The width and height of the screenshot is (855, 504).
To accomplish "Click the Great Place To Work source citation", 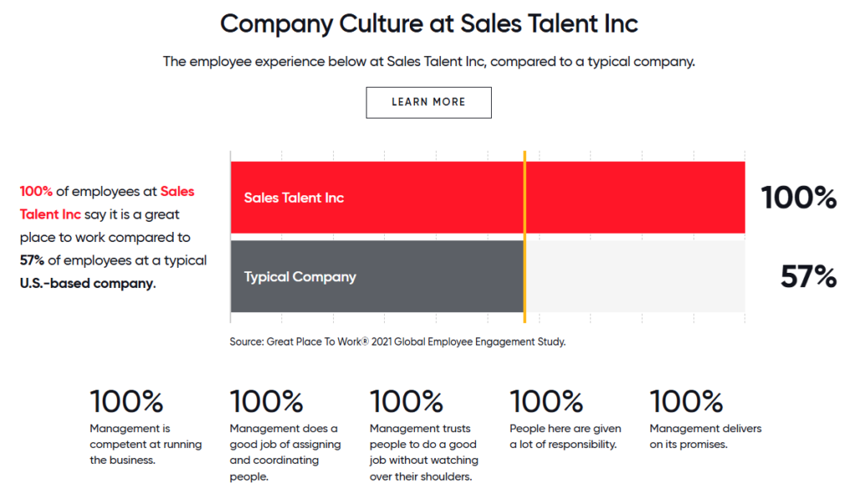I will click(x=397, y=341).
